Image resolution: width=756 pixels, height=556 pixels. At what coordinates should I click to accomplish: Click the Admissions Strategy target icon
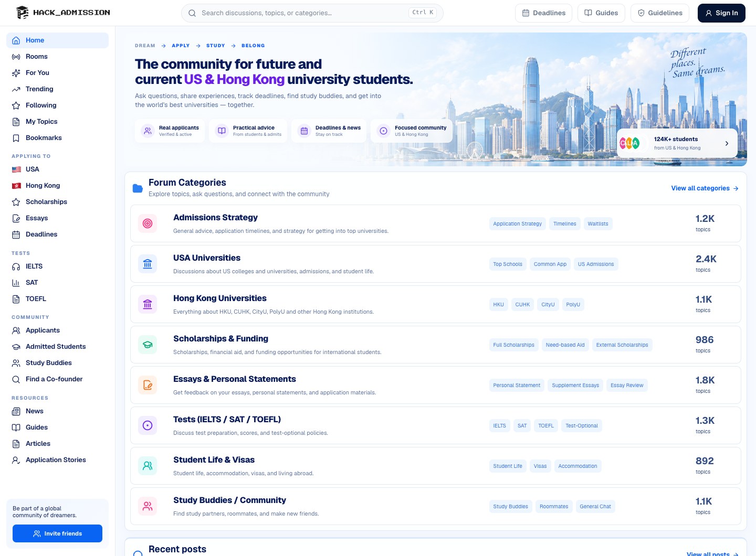click(x=148, y=223)
